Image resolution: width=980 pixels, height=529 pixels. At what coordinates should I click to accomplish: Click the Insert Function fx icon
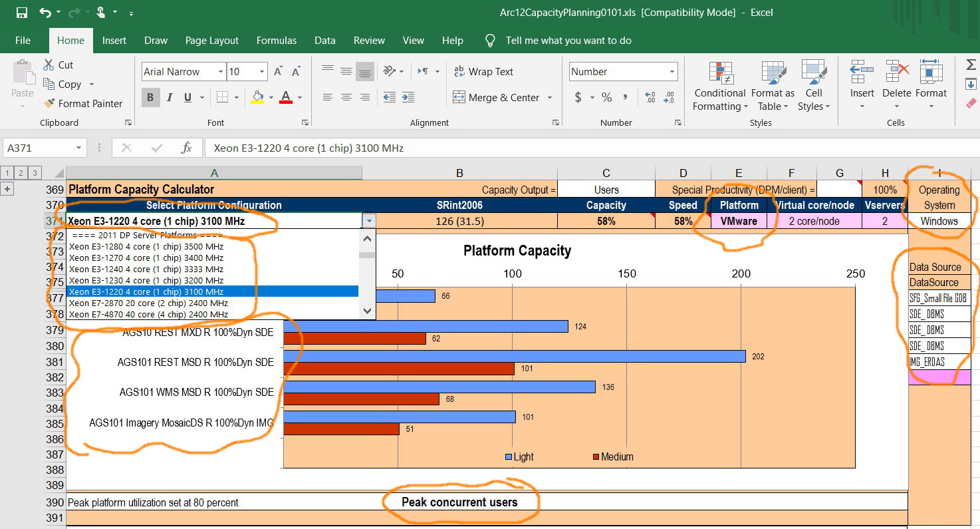coord(187,148)
